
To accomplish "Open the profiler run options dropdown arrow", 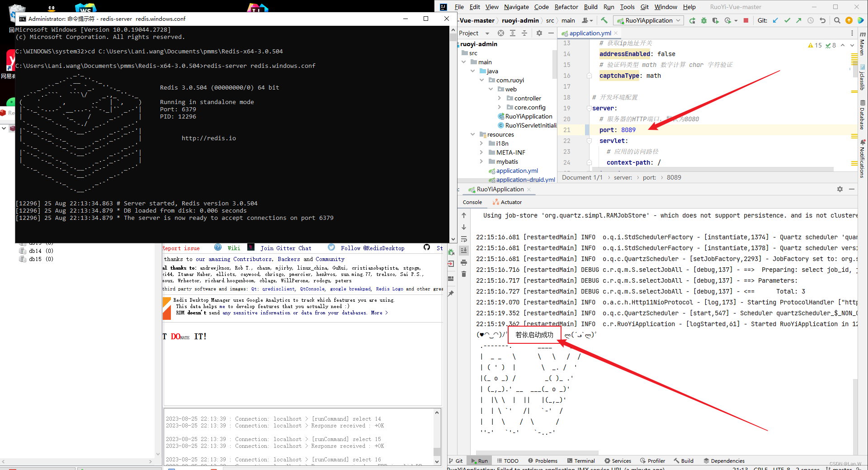I will tap(736, 21).
